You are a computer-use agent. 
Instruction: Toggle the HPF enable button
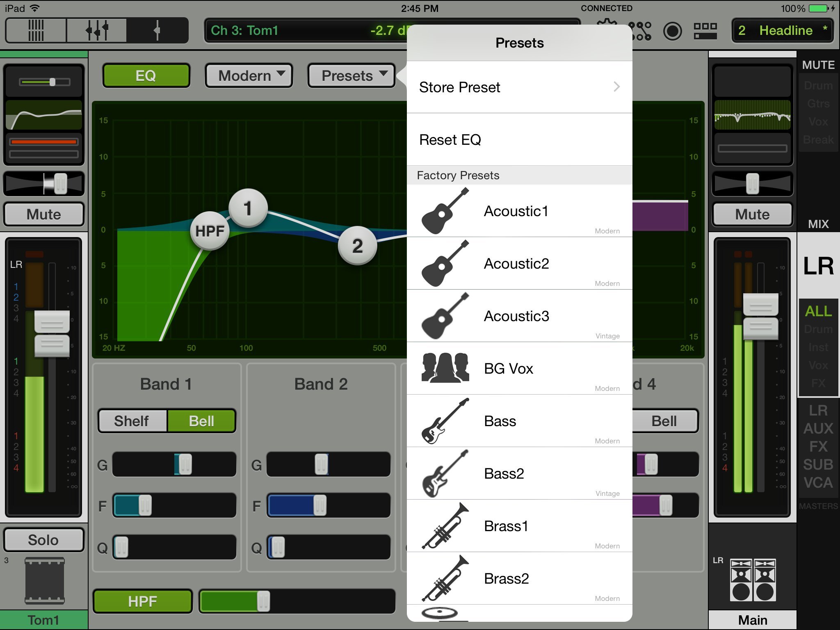click(x=142, y=601)
